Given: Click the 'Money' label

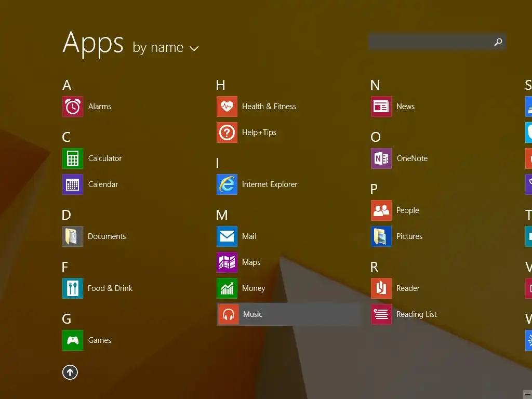Looking at the screenshot, I should (254, 288).
